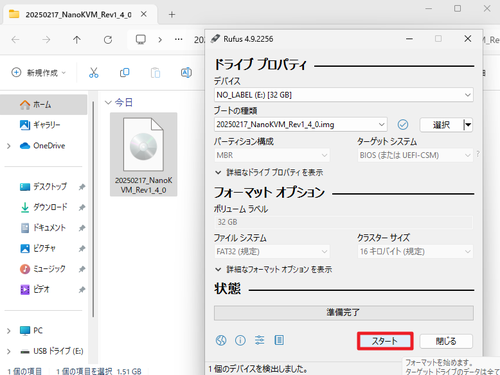Click the Explorer status text 1 個の項目

[25, 371]
